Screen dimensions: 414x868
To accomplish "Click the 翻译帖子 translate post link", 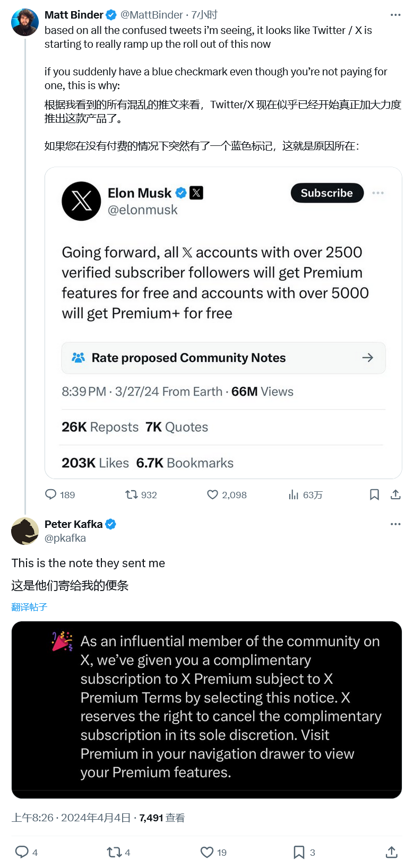I will pos(29,607).
